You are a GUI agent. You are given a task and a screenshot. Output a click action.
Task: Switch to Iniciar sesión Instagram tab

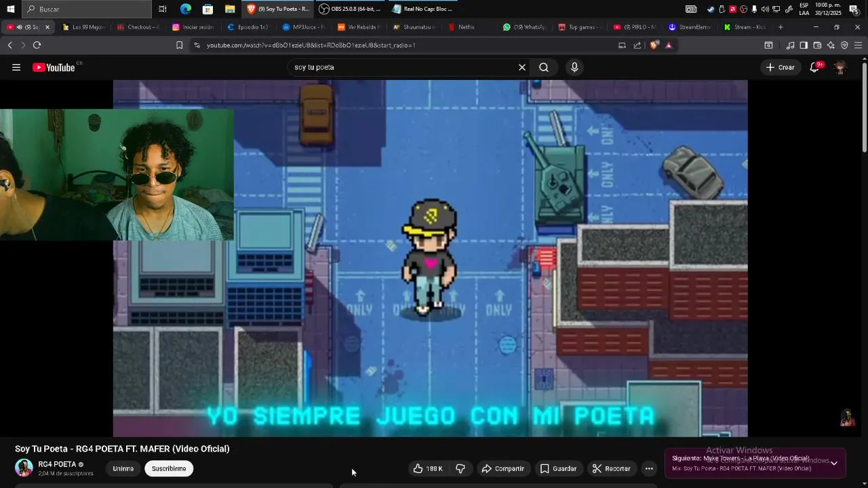(193, 27)
